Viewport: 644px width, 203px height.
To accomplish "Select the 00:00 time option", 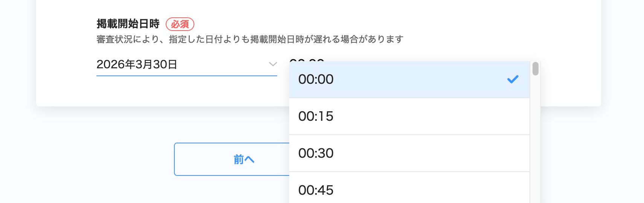I will [x=316, y=79].
